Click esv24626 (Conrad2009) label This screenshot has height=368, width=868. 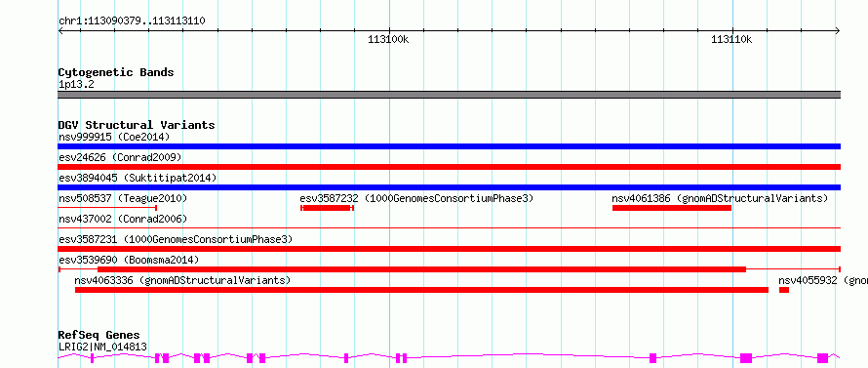(120, 157)
